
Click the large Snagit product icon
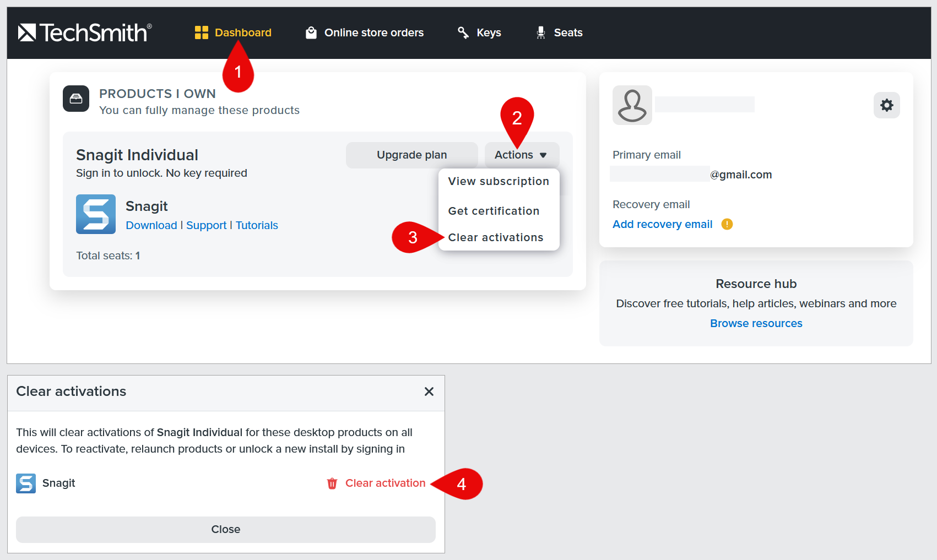point(96,214)
